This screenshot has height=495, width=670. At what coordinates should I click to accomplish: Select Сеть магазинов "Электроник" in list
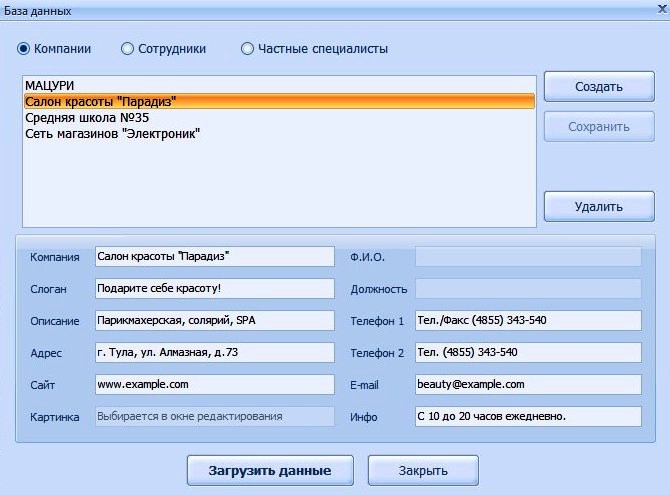[x=279, y=134]
